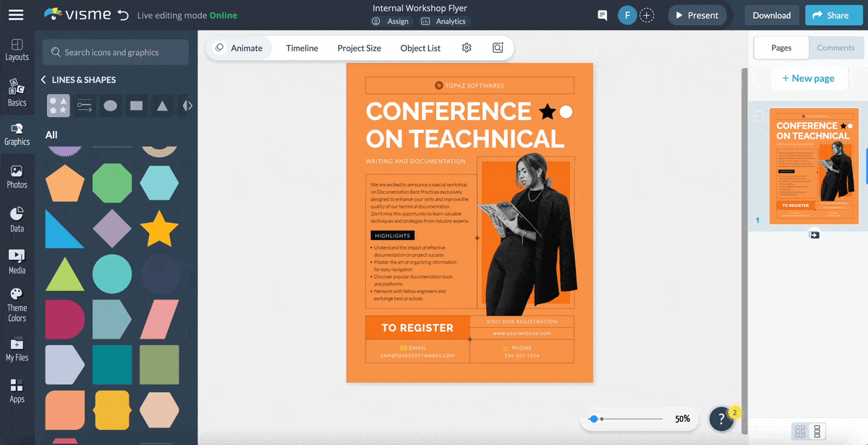Adjust the zoom slider at the bottom
This screenshot has height=445, width=868.
(595, 418)
